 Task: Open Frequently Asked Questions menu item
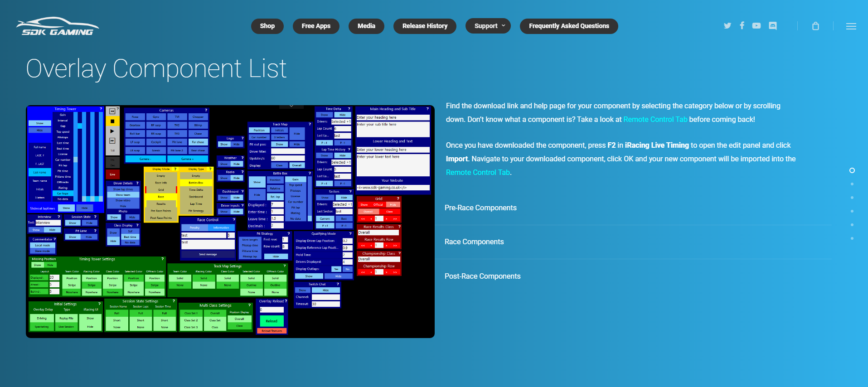[569, 26]
